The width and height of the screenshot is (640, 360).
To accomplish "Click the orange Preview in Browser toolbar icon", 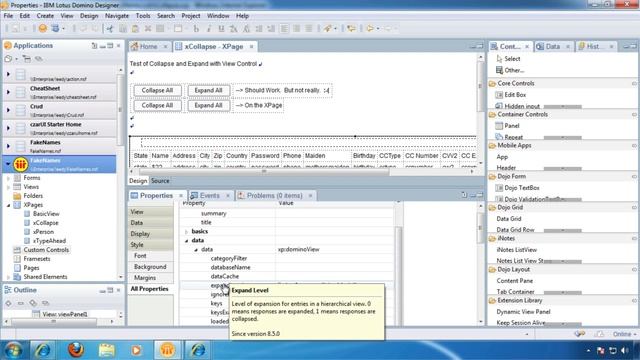I will tap(42, 28).
